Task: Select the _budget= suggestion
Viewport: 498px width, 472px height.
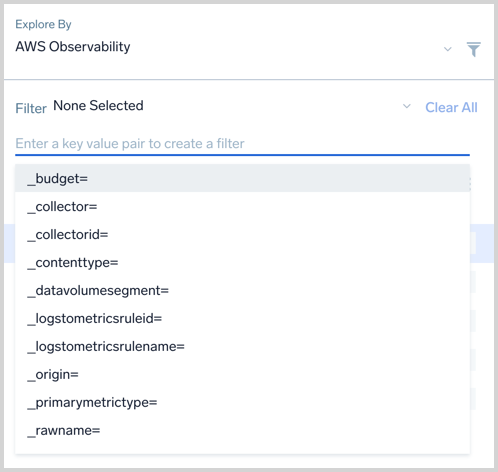Action: point(242,178)
